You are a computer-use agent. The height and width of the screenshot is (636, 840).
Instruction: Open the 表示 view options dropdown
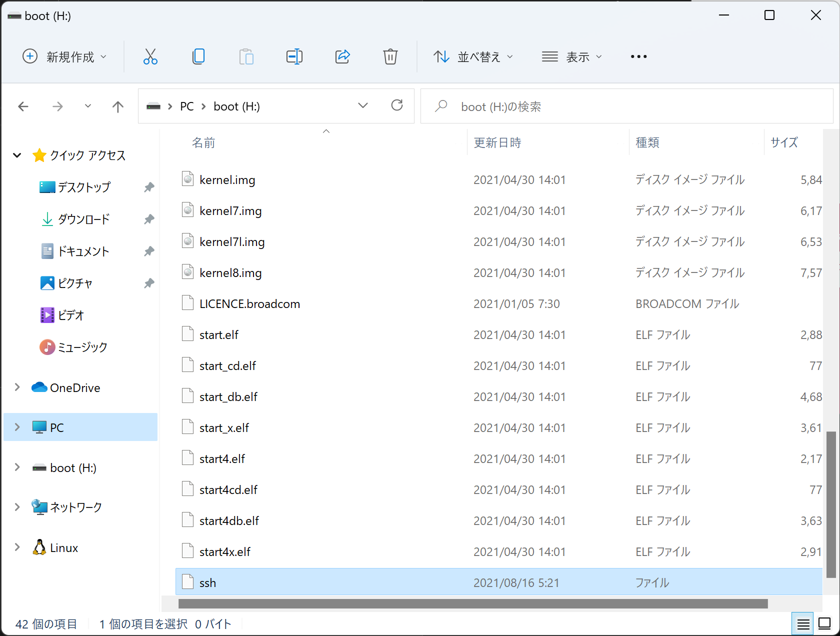click(571, 56)
